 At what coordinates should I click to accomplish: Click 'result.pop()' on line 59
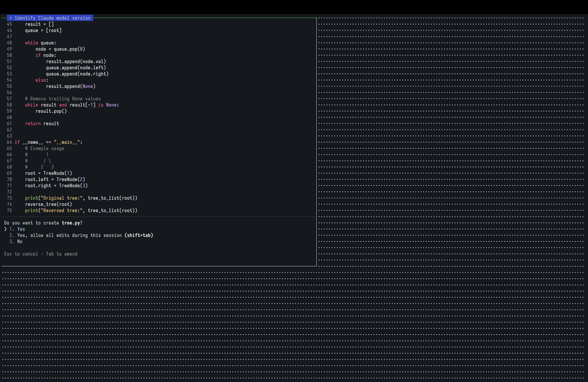tap(51, 111)
